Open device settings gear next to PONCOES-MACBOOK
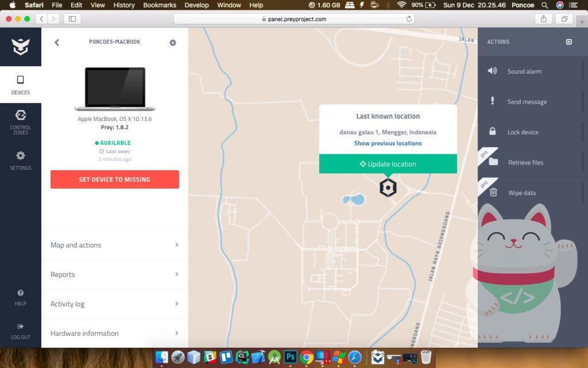The width and height of the screenshot is (588, 368). pos(172,43)
